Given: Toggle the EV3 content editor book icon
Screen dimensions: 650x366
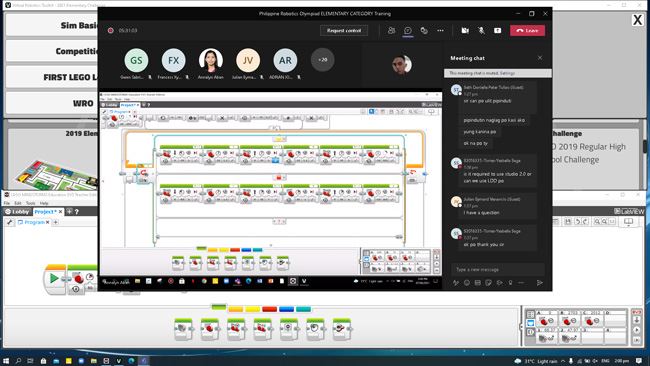Looking at the screenshot, I should (x=628, y=222).
